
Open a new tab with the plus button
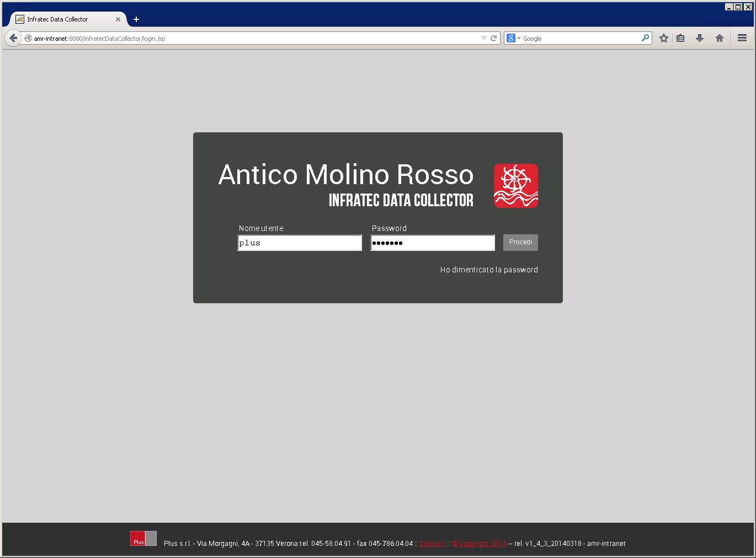tap(136, 19)
